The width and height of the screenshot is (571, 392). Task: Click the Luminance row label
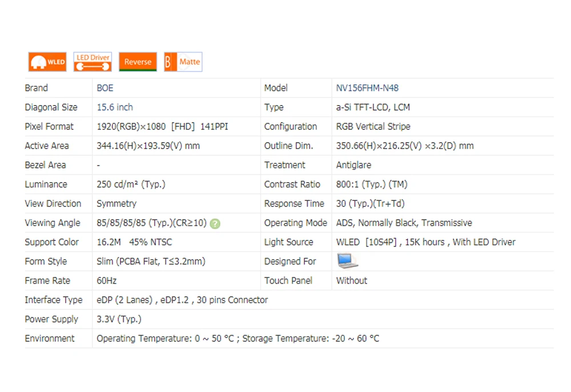46,184
